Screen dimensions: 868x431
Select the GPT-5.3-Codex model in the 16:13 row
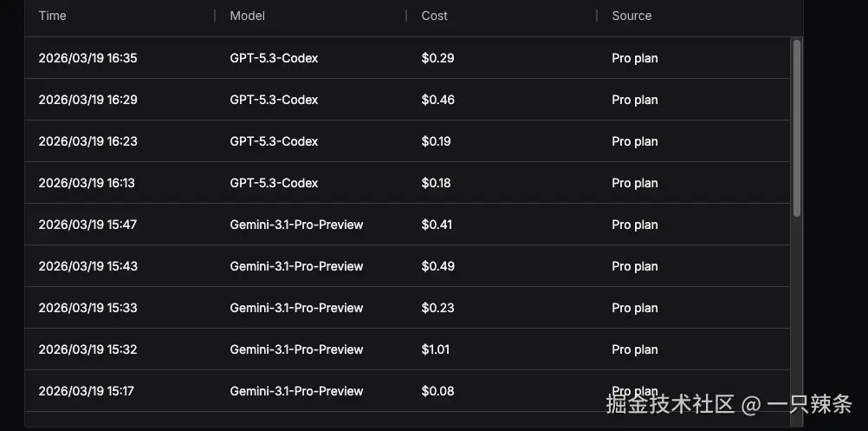(x=274, y=183)
